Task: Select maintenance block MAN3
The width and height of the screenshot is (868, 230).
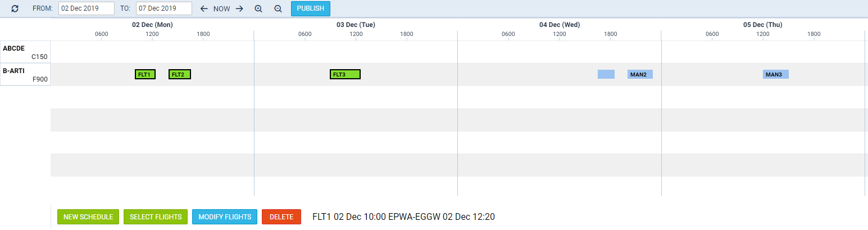Action: pyautogui.click(x=776, y=74)
